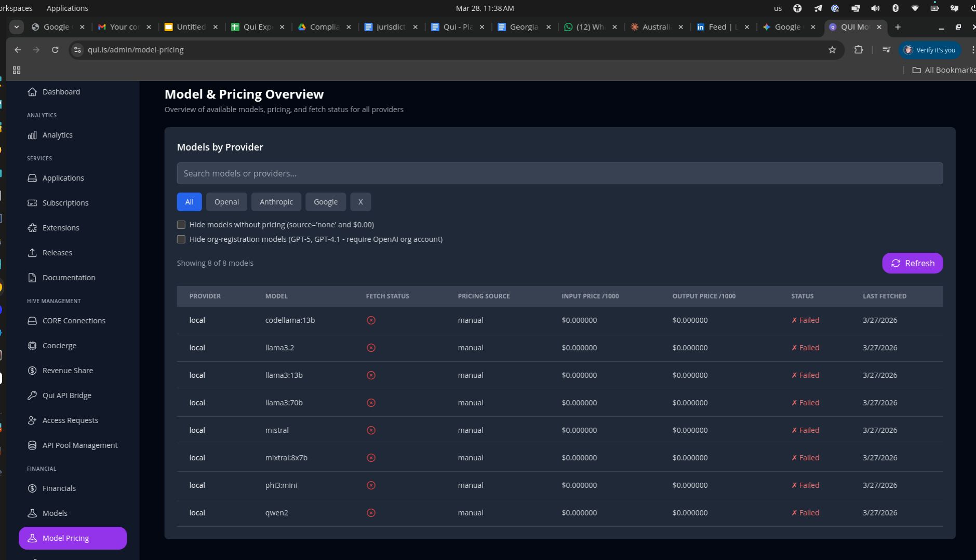Click Showing 8 of 8 models text
This screenshot has width=976, height=560.
coord(215,263)
